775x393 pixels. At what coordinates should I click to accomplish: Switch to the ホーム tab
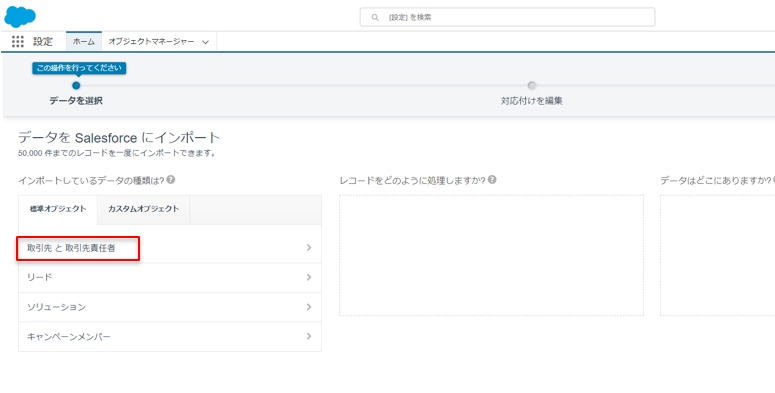coord(84,42)
